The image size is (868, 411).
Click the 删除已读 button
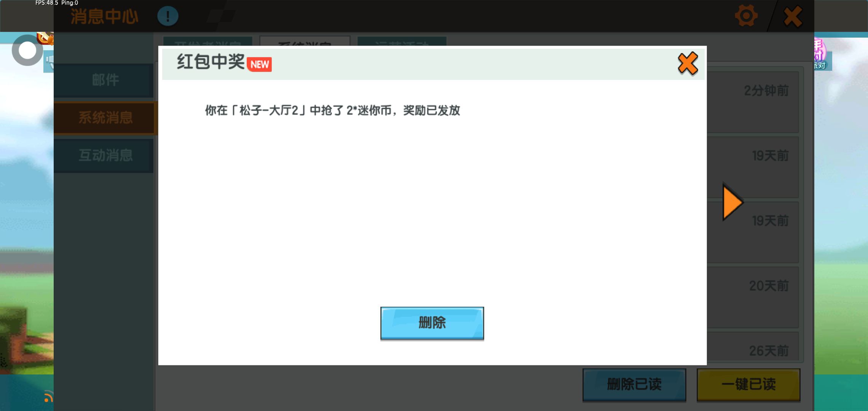[634, 384]
